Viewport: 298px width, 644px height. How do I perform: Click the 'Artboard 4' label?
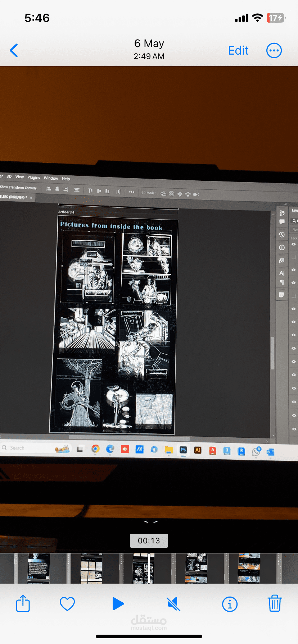tap(66, 212)
